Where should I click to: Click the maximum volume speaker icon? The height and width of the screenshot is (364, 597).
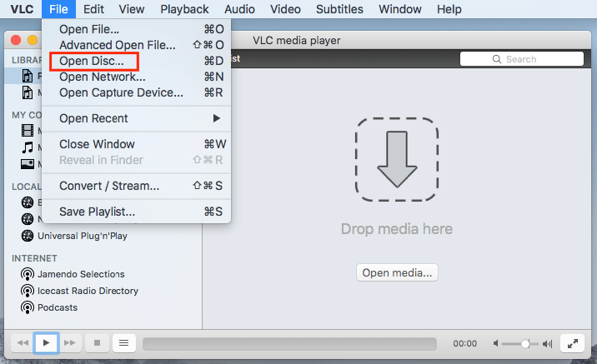point(548,343)
